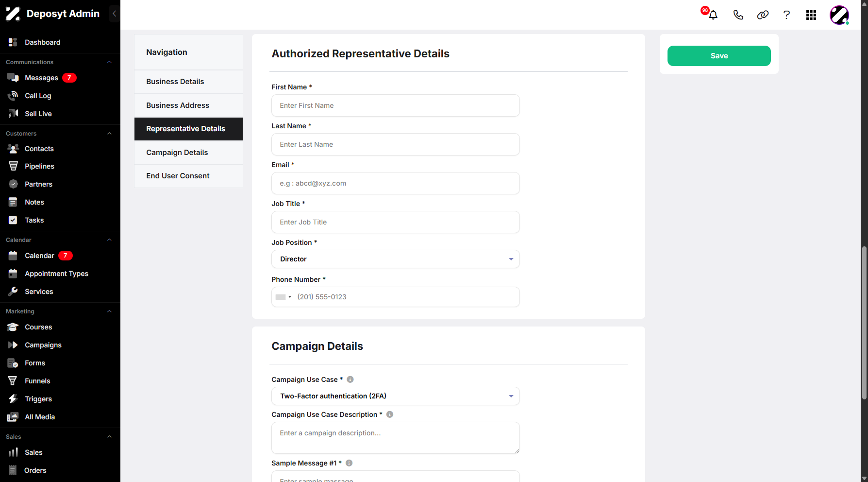Collapse the Customers sidebar section
868x482 pixels.
pos(109,134)
